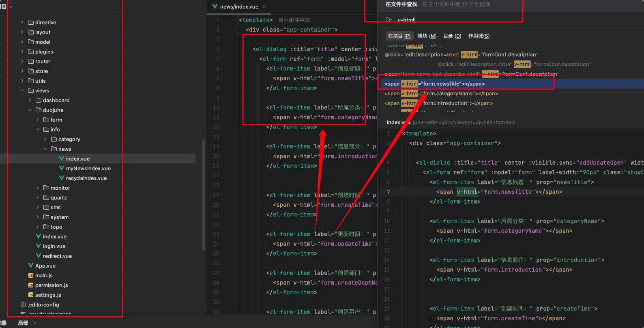Switch to the 目录 (D) scope tab
644x328 pixels.
pyautogui.click(x=452, y=36)
